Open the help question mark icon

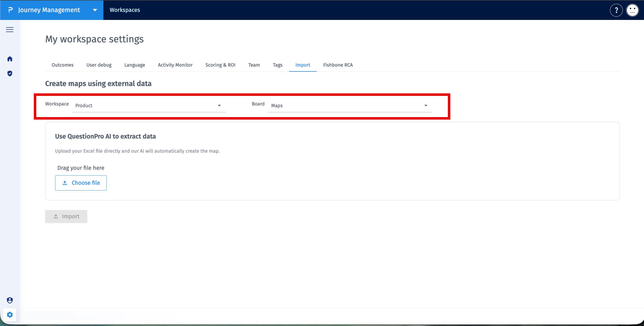[x=616, y=10]
